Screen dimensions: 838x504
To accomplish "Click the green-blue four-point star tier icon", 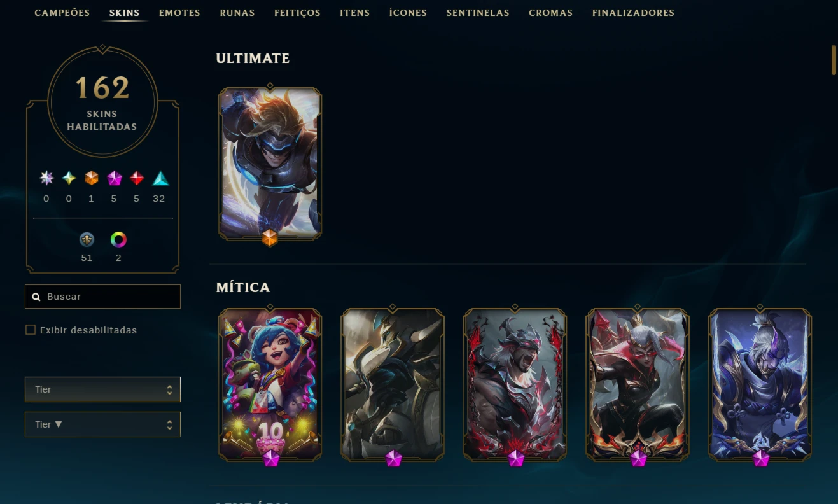I will pos(69,178).
